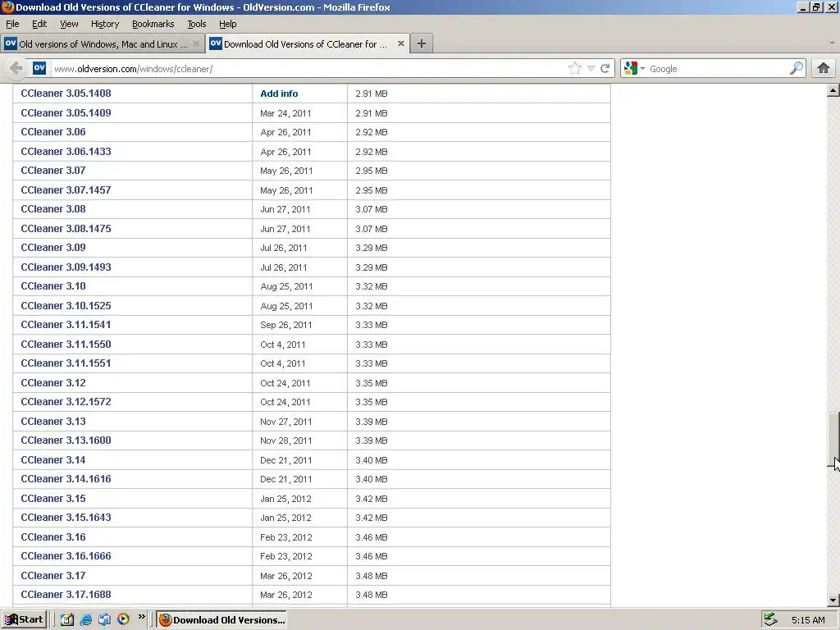This screenshot has width=840, height=630.
Task: Open the CCleaner 3.05.1408 link
Action: [66, 94]
